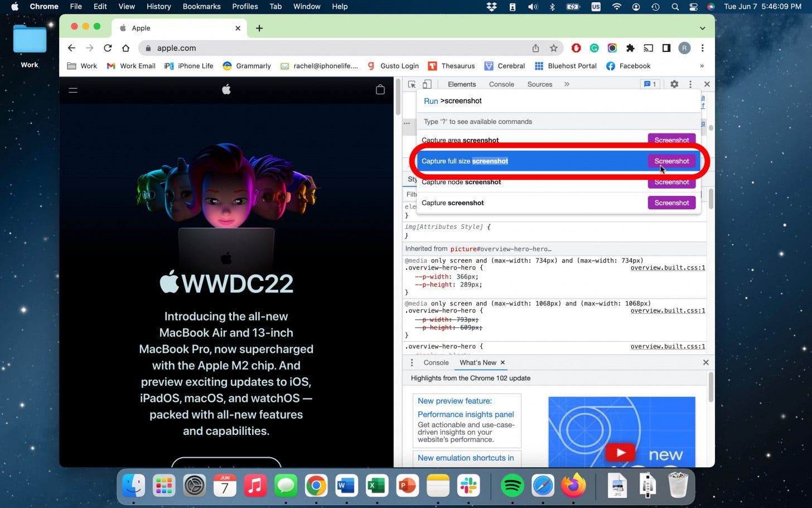Open the Work bookmarks folder
812x508 pixels.
[x=82, y=66]
